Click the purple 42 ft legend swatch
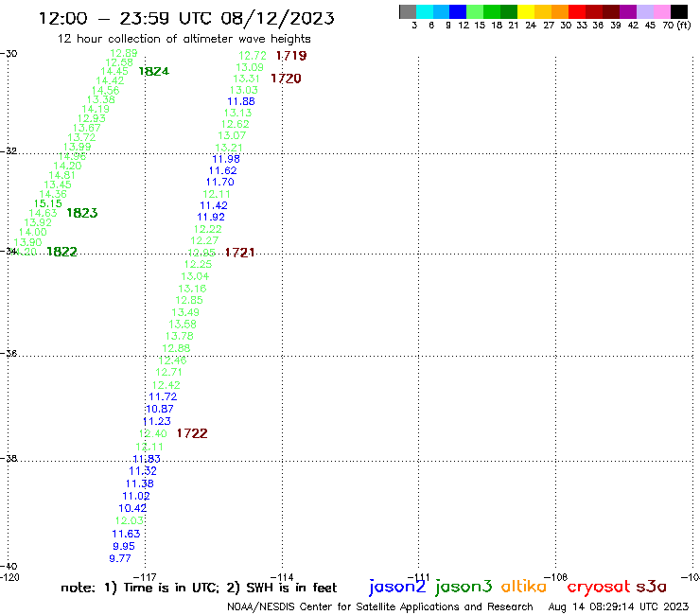This screenshot has width=700, height=615. coord(628,12)
